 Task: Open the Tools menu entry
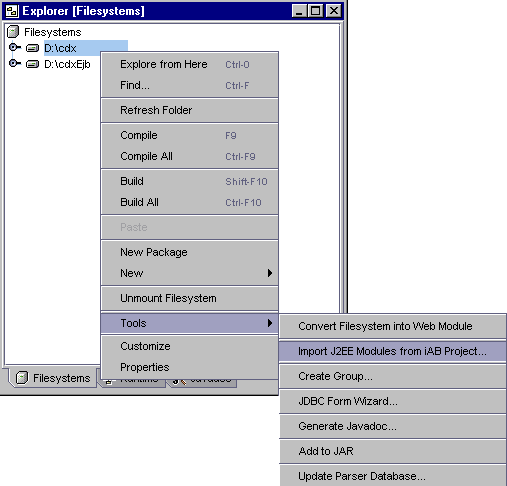pos(190,323)
